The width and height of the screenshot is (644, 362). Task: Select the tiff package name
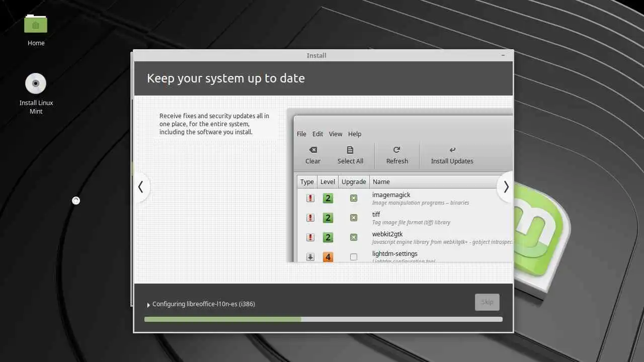pyautogui.click(x=376, y=214)
